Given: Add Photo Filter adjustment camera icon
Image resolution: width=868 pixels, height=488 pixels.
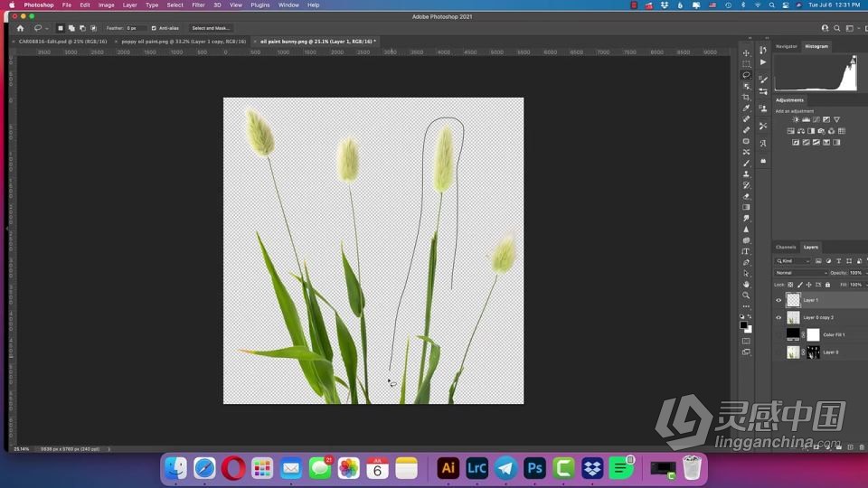Looking at the screenshot, I should click(821, 131).
